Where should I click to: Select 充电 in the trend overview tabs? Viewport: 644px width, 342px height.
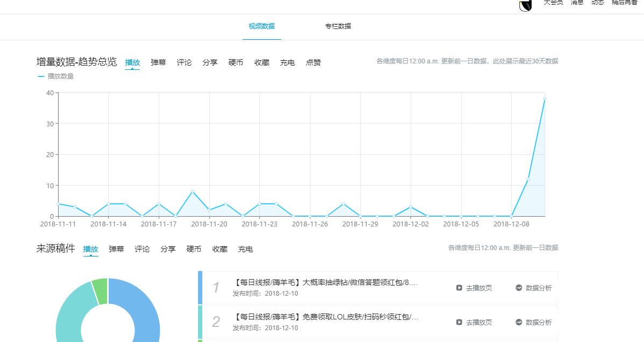point(287,62)
